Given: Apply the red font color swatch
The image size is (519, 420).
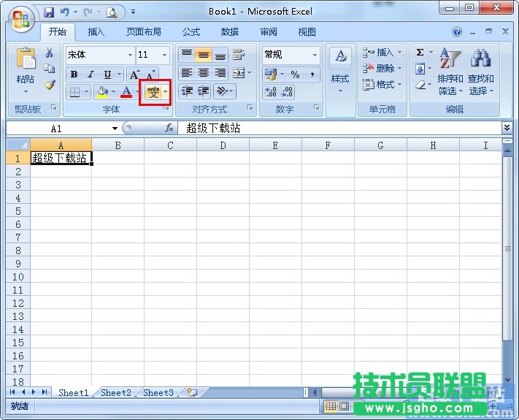Looking at the screenshot, I should 126,92.
